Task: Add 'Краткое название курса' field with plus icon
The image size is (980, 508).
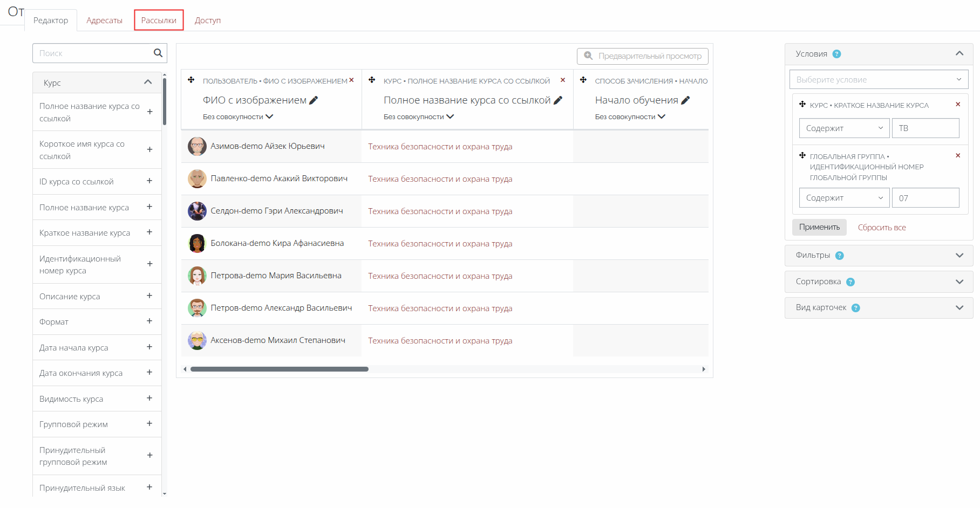Action: click(x=149, y=232)
